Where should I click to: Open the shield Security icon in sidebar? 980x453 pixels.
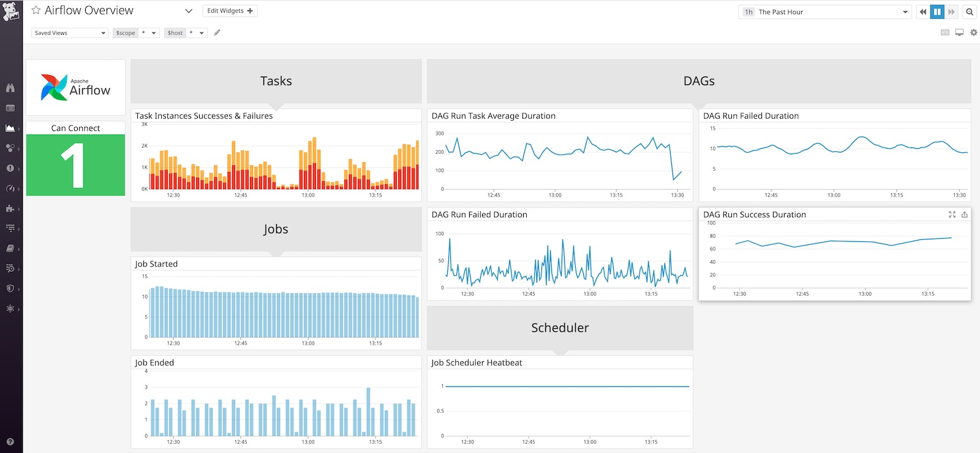tap(10, 288)
